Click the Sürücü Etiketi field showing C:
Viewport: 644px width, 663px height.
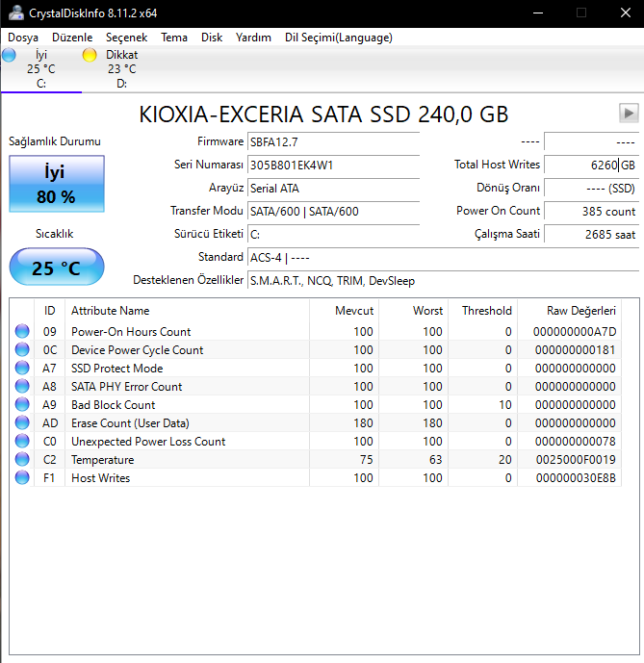click(x=333, y=234)
